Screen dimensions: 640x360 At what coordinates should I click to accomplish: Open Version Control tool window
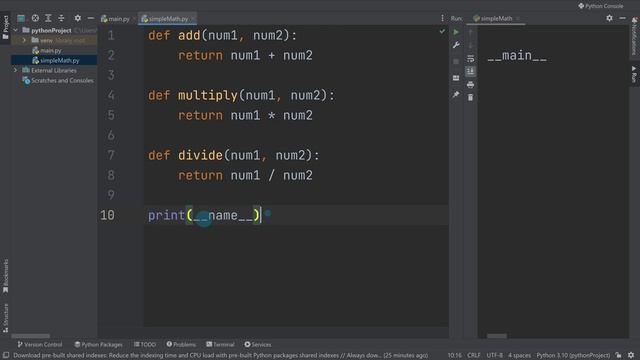[x=40, y=344]
